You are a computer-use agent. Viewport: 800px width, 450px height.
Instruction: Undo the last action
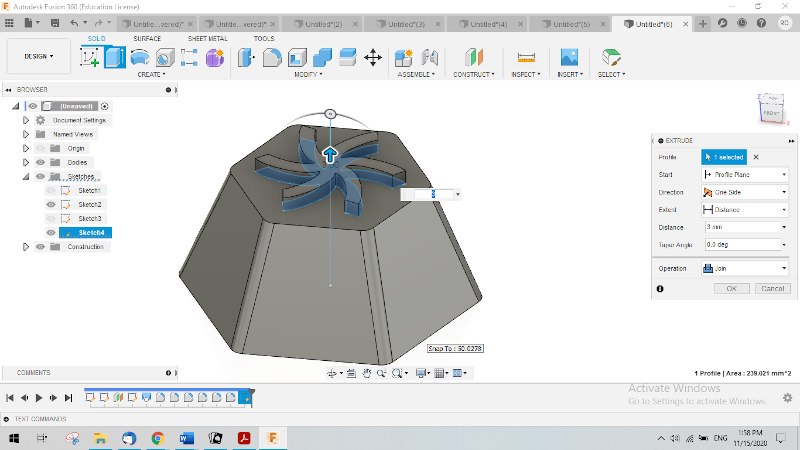(x=74, y=23)
